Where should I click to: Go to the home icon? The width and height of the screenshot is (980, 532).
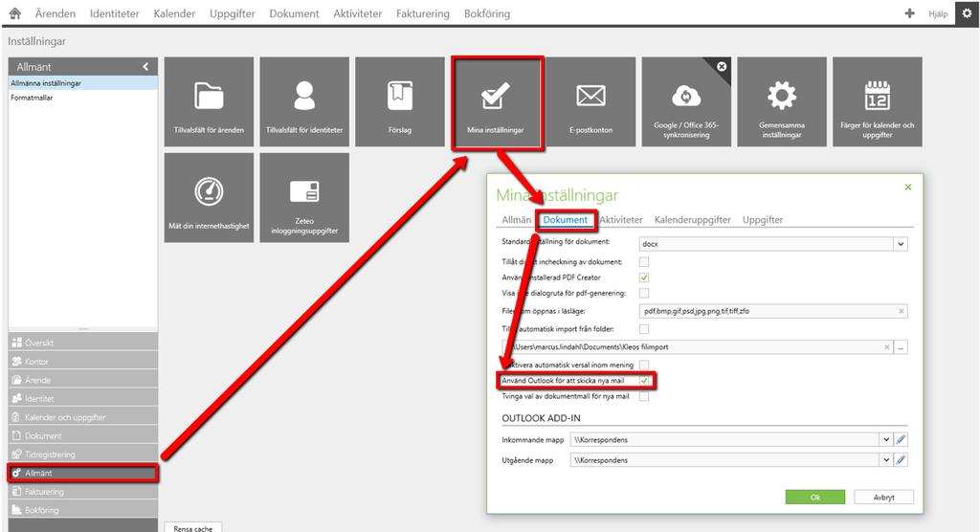click(14, 13)
